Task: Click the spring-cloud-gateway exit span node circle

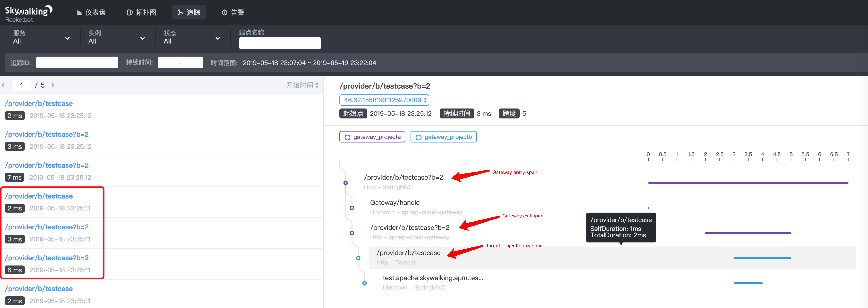Action: (x=352, y=233)
